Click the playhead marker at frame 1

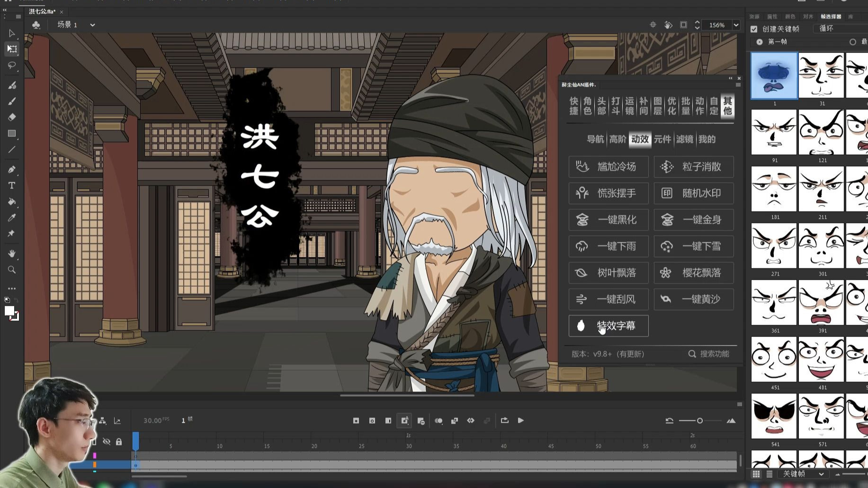(x=135, y=441)
